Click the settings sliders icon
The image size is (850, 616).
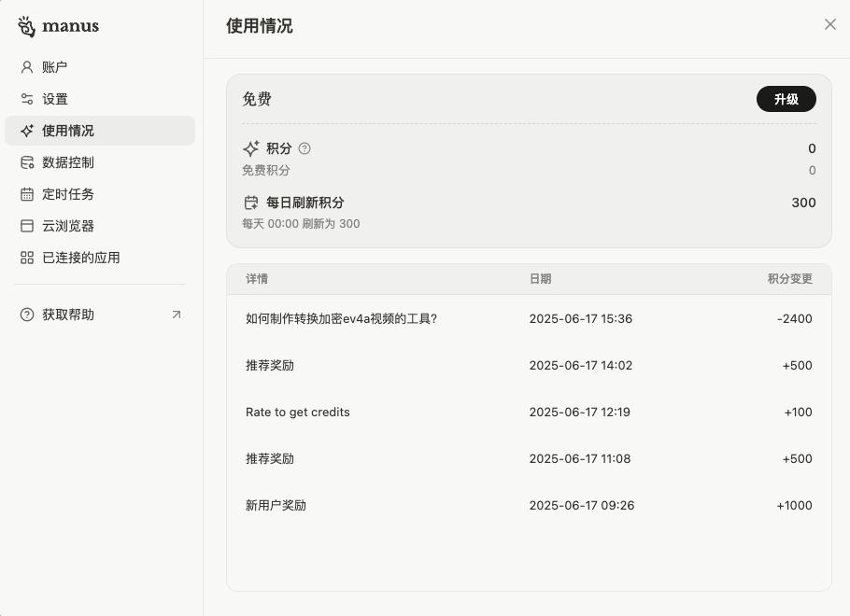pyautogui.click(x=26, y=99)
